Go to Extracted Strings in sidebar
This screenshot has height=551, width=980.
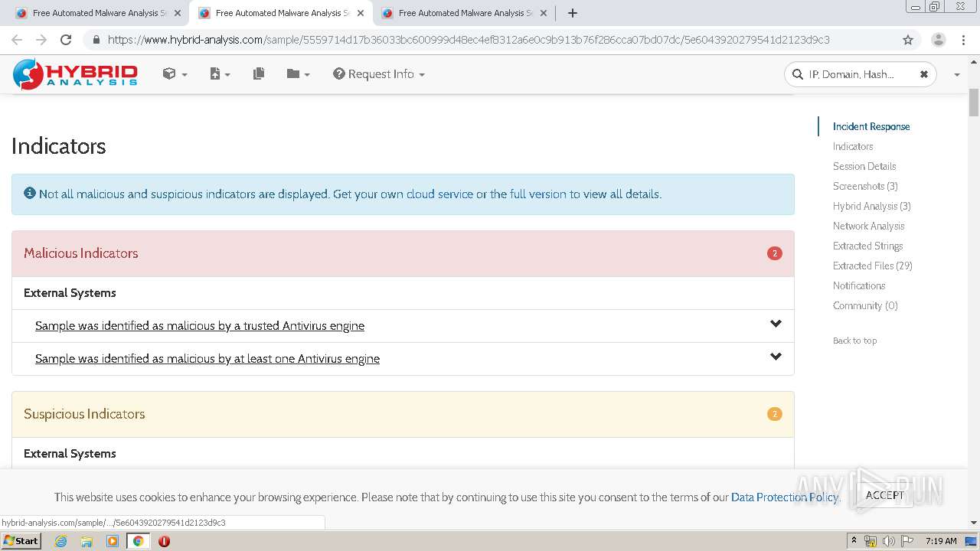tap(868, 246)
